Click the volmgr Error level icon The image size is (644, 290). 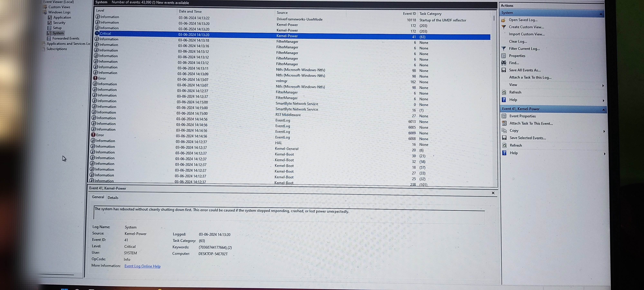(95, 78)
